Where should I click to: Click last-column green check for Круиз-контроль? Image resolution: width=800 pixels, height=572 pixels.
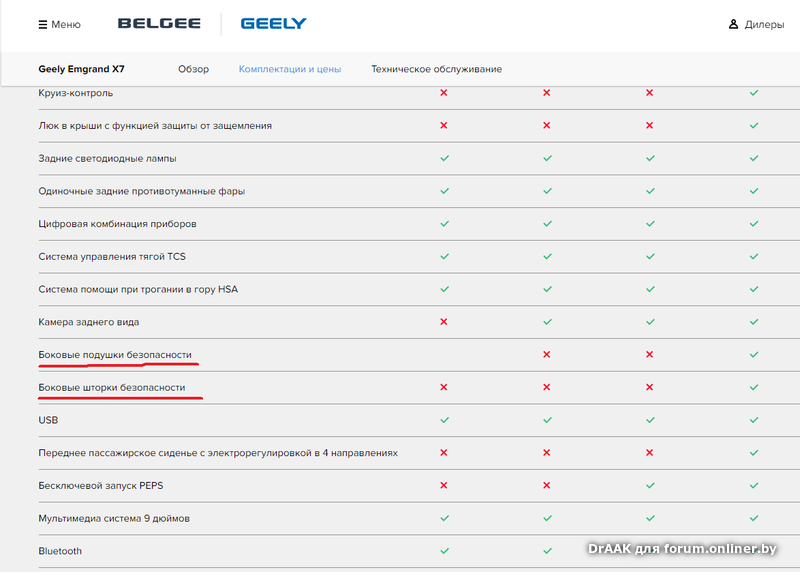(x=754, y=93)
